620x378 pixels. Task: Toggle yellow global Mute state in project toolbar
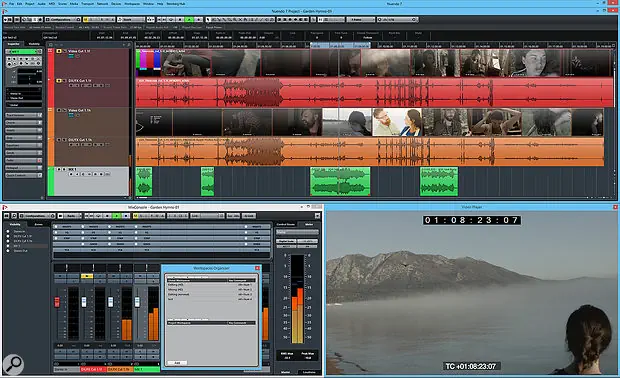(85, 19)
